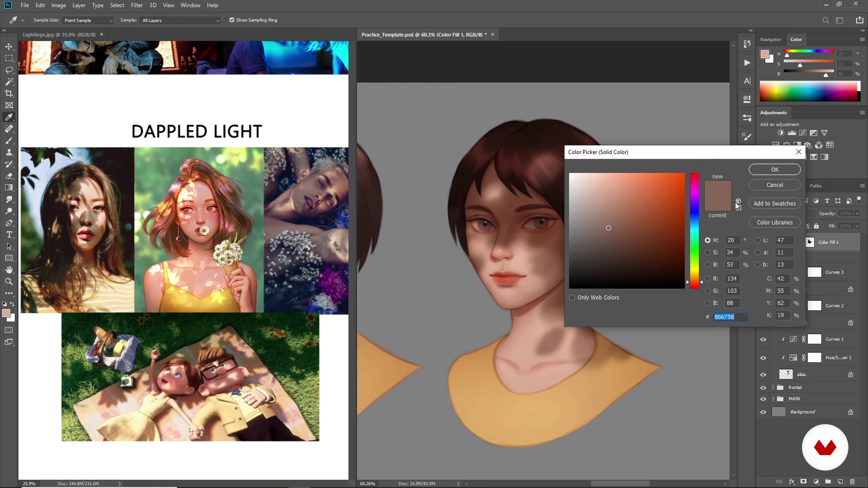Open the layer Opacity dropdown arrow
This screenshot has width=868, height=488.
pos(857,213)
